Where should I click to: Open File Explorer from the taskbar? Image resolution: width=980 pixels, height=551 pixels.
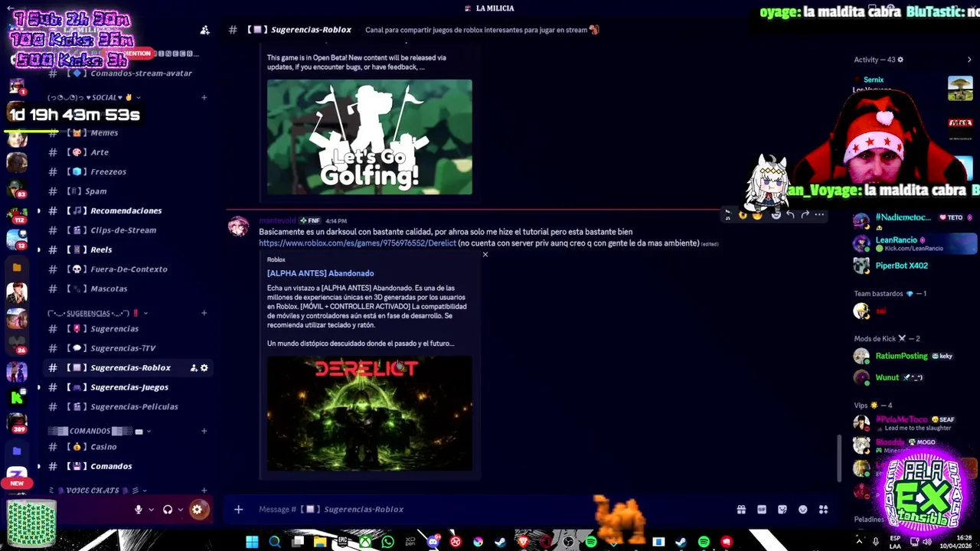320,542
